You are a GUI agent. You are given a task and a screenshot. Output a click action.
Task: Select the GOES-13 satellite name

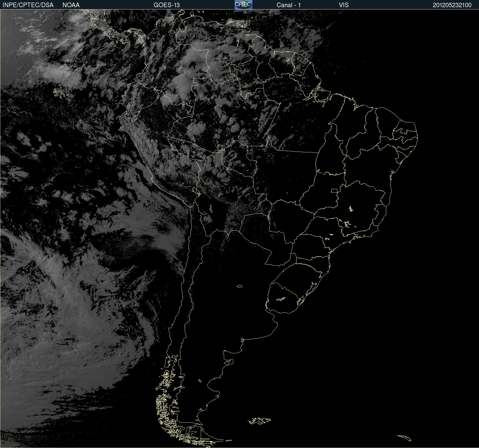pyautogui.click(x=167, y=5)
